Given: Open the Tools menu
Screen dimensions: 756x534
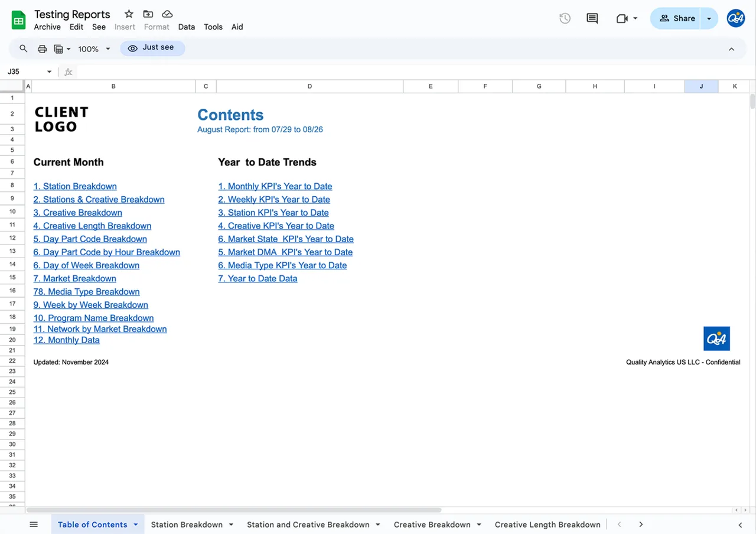Looking at the screenshot, I should coord(213,27).
